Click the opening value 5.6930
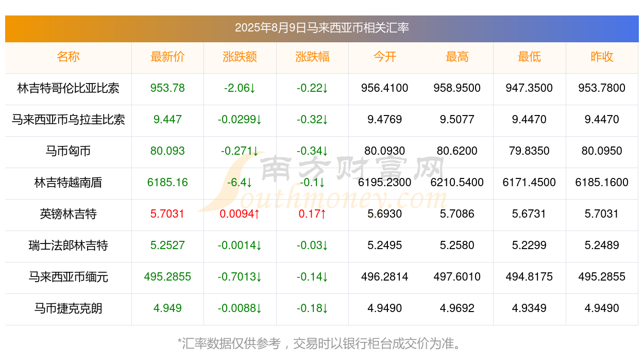This screenshot has height=360, width=644. tap(385, 214)
